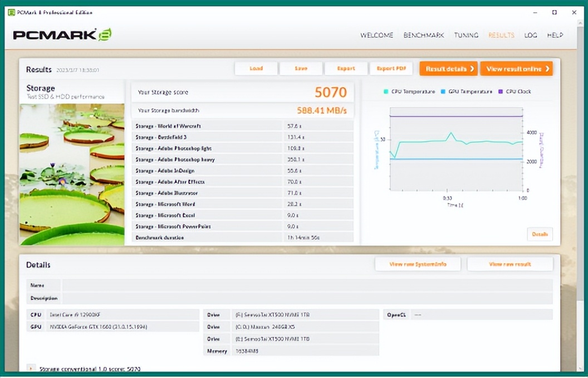
Task: Click the Name input field
Action: (x=307, y=285)
